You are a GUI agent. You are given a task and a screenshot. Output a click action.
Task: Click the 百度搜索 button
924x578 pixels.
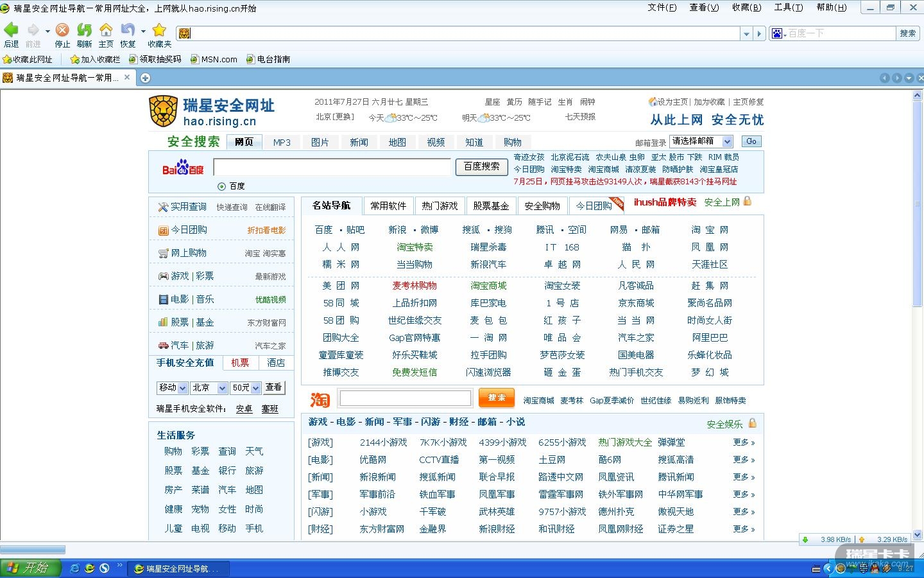pos(481,166)
